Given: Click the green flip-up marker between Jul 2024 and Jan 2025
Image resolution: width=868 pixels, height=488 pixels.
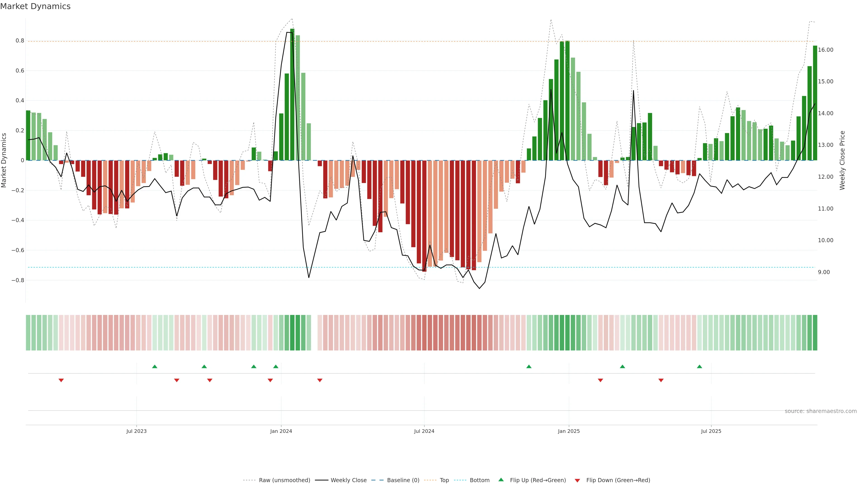Looking at the screenshot, I should [529, 366].
